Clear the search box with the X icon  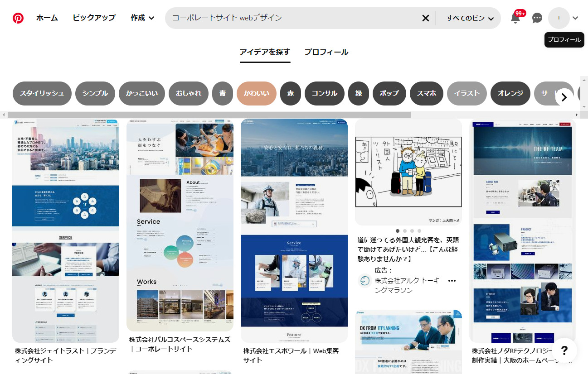425,18
